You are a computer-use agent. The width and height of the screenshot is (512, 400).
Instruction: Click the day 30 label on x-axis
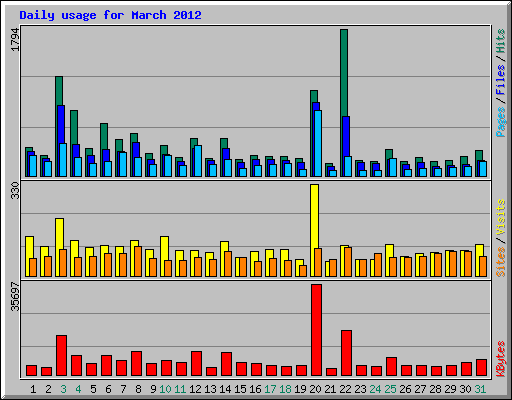click(465, 389)
